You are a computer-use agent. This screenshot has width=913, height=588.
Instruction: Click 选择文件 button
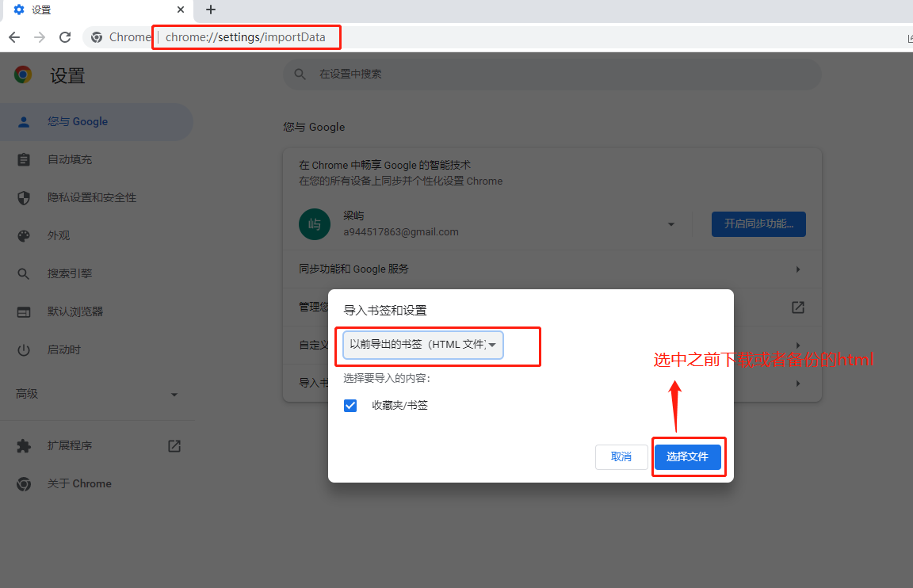tap(688, 457)
